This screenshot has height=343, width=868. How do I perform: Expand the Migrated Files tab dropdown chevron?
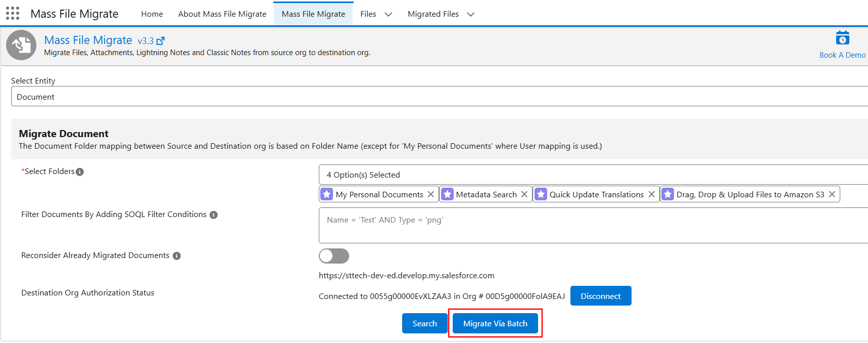(471, 14)
